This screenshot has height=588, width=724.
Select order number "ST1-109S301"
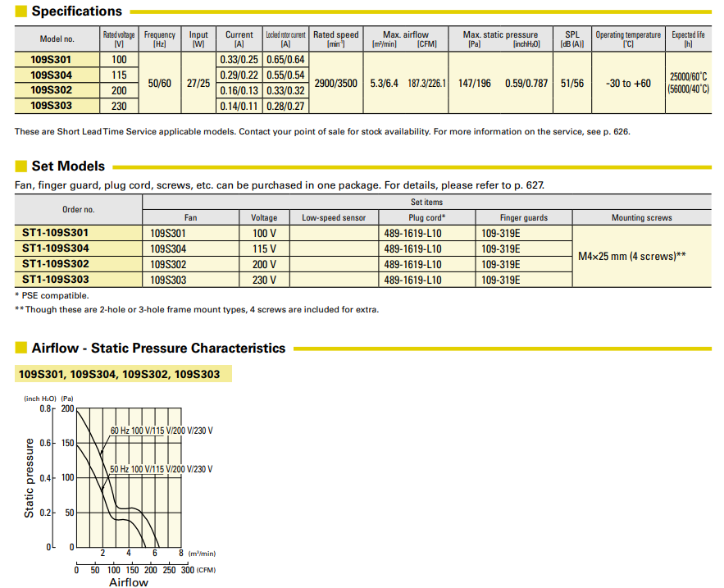55,233
